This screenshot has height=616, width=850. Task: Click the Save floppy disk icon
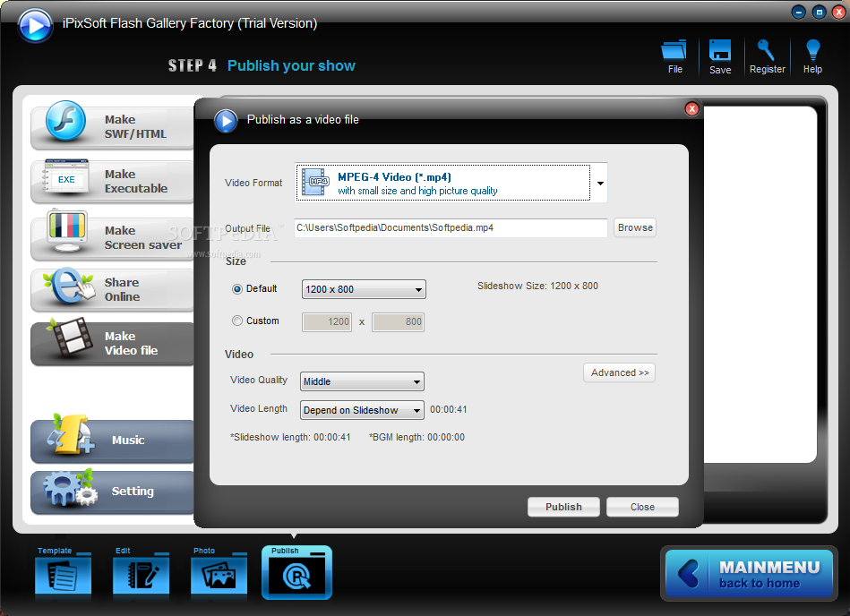[720, 50]
